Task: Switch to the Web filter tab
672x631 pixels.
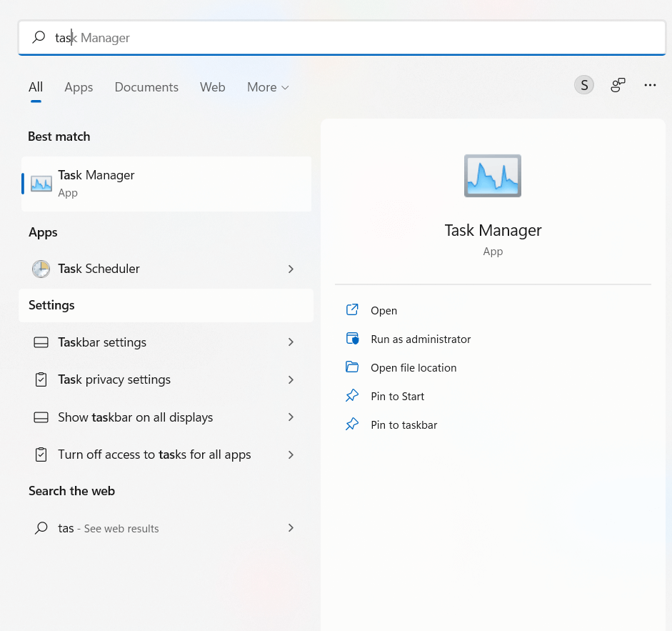Action: pyautogui.click(x=212, y=87)
